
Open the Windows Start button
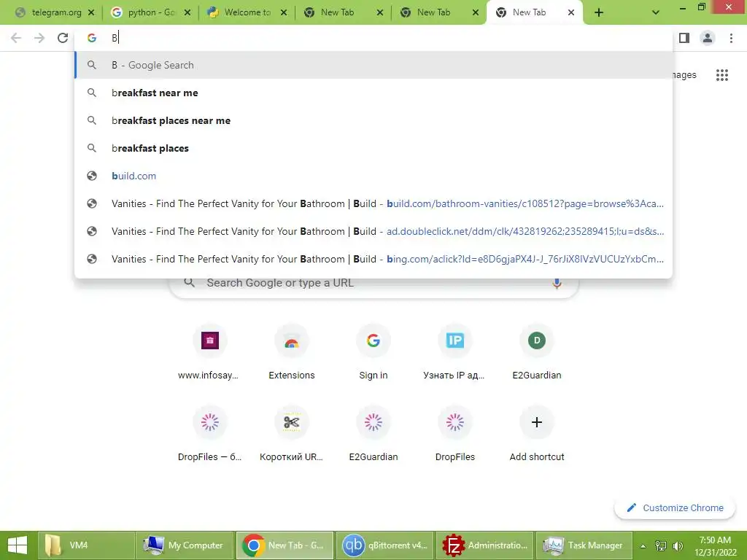tap(18, 545)
